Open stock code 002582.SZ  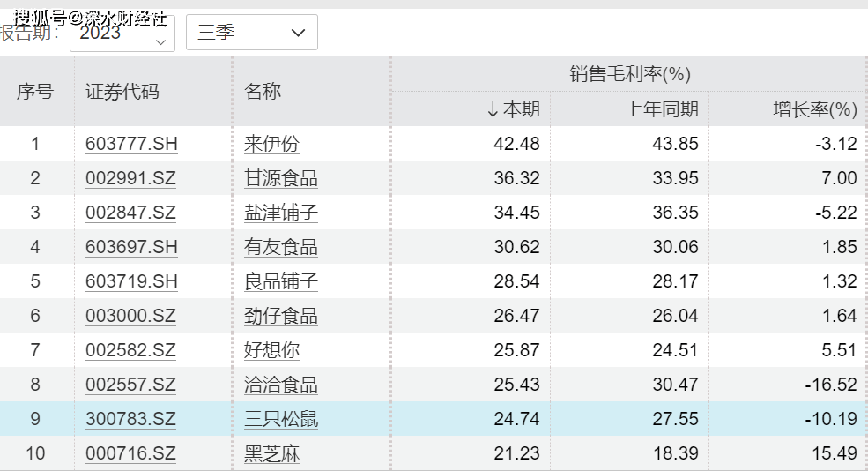point(130,350)
